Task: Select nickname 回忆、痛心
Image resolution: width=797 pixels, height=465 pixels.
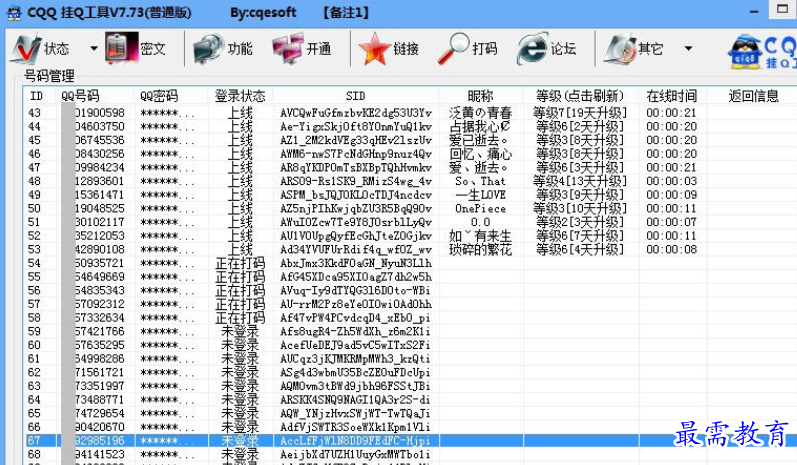Action: click(480, 154)
